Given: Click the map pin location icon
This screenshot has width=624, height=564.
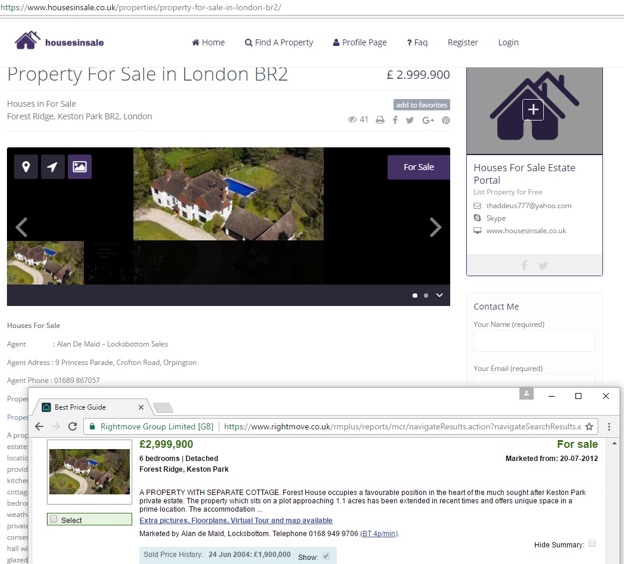Looking at the screenshot, I should point(25,167).
